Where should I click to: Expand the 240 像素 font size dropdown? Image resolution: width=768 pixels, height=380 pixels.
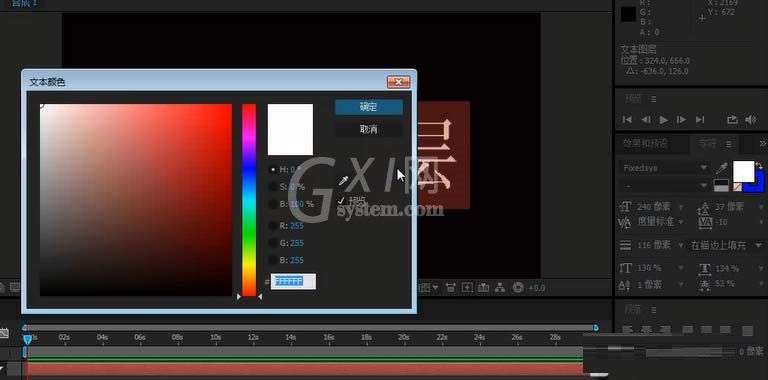[680, 208]
